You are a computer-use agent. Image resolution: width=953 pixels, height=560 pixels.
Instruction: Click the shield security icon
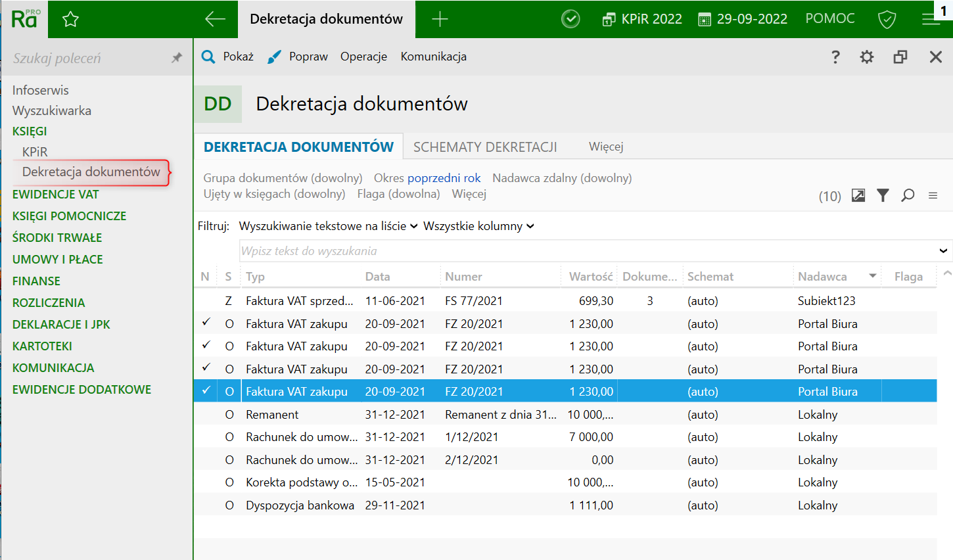887,19
